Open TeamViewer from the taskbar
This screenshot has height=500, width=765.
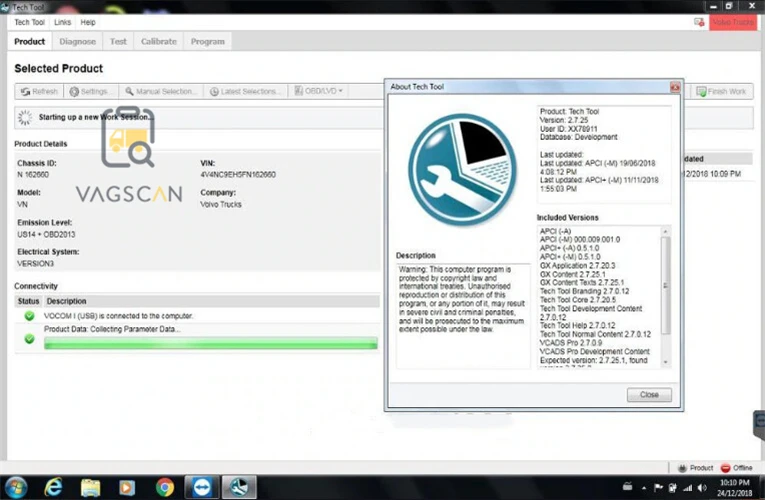coord(201,487)
